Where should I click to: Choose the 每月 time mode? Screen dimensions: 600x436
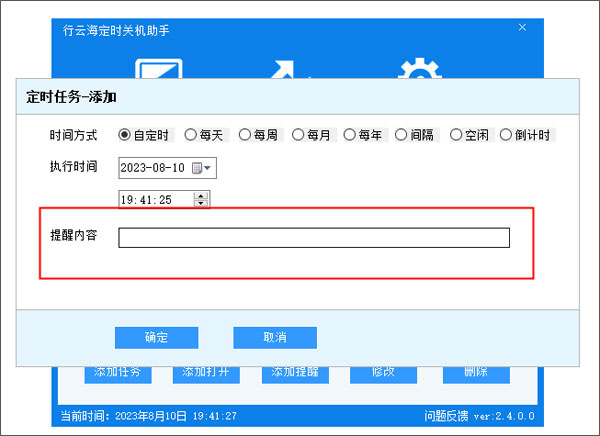tap(297, 135)
